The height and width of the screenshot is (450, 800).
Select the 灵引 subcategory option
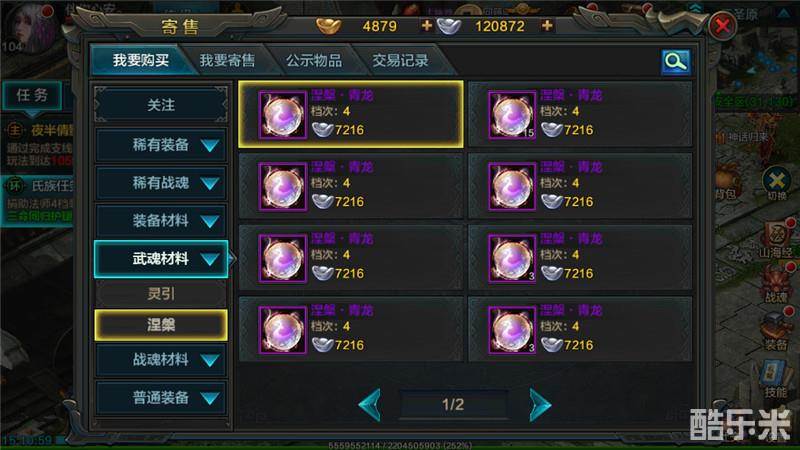click(161, 293)
